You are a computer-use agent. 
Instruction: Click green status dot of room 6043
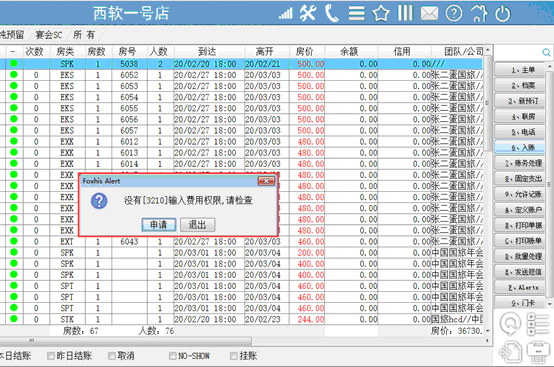coord(14,241)
